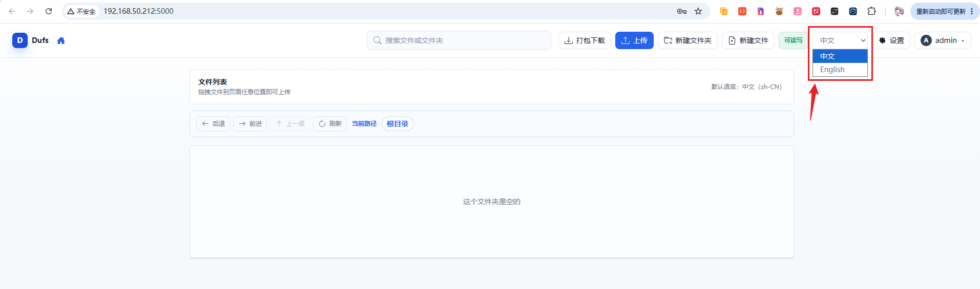Image resolution: width=980 pixels, height=289 pixels.
Task: Click the 这个文件夹是空的 message
Action: (x=492, y=202)
